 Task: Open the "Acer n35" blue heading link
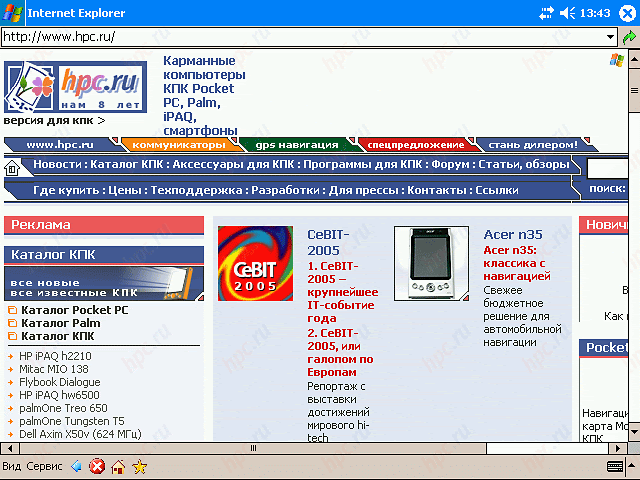click(x=513, y=235)
